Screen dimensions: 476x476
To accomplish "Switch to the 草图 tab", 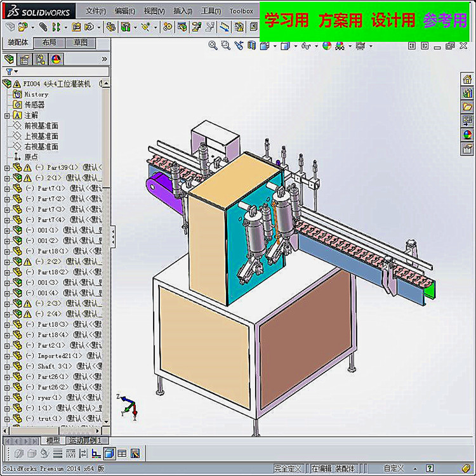I will pyautogui.click(x=81, y=43).
